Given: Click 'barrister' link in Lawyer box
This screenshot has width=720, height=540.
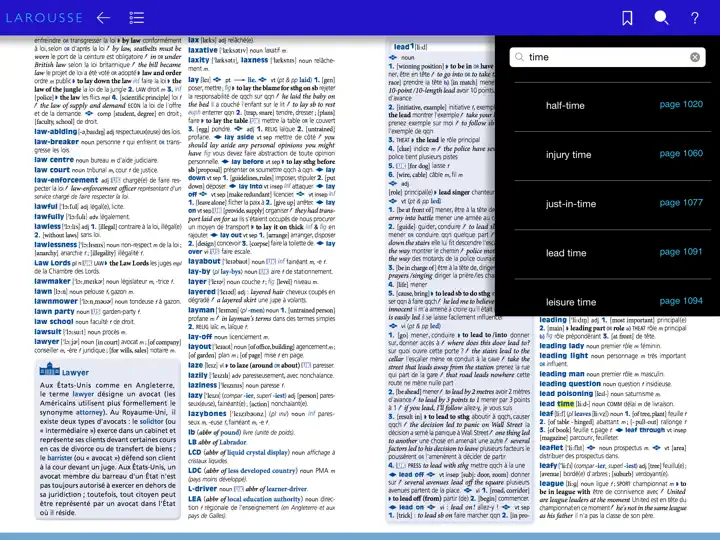Looking at the screenshot, I should [x=59, y=458].
